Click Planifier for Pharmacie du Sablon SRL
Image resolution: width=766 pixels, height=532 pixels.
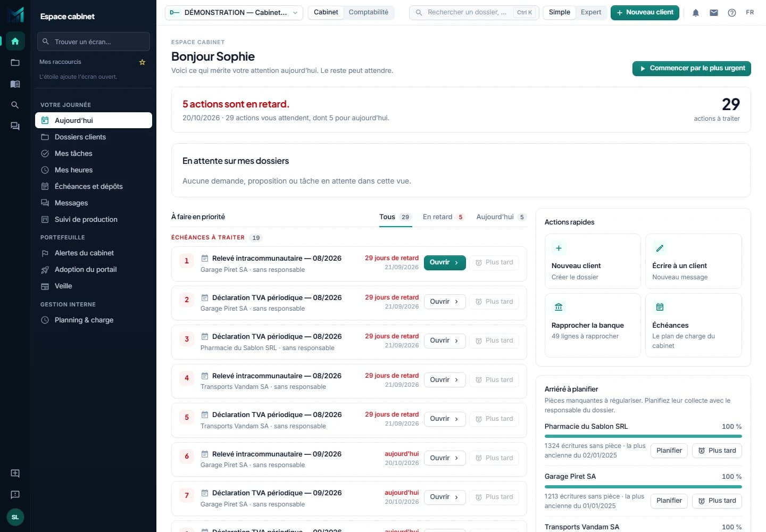click(x=669, y=451)
